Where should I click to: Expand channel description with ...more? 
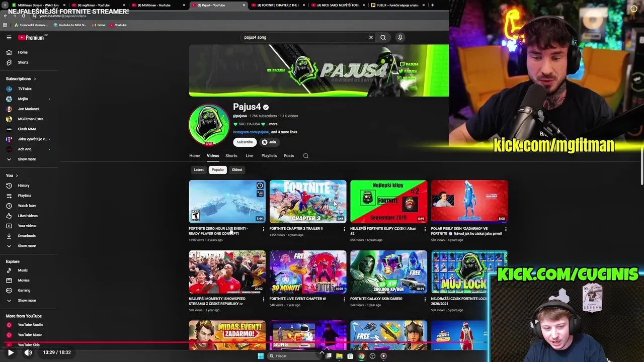[x=272, y=124]
